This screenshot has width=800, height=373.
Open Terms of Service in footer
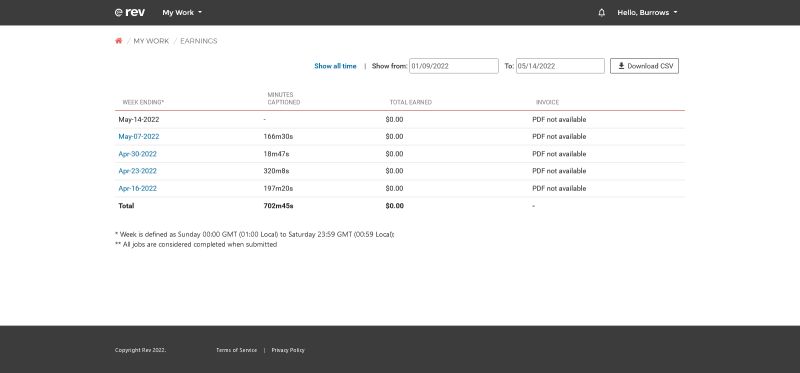[x=237, y=350]
